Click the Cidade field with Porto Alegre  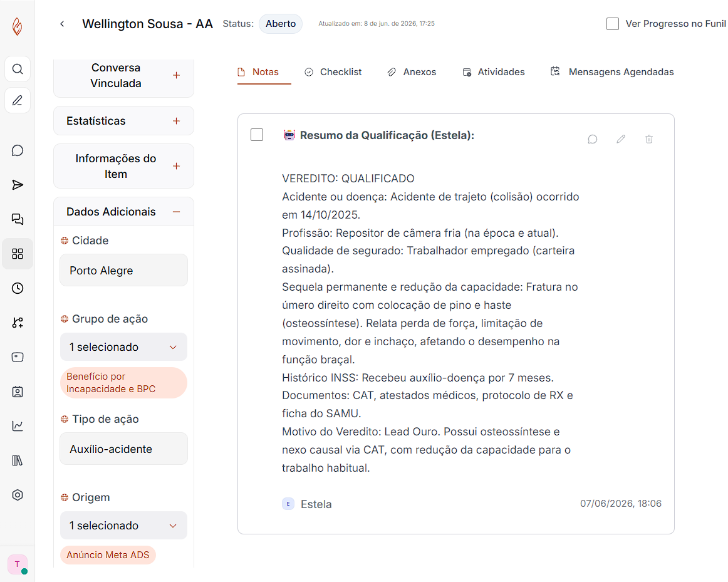[x=123, y=270]
